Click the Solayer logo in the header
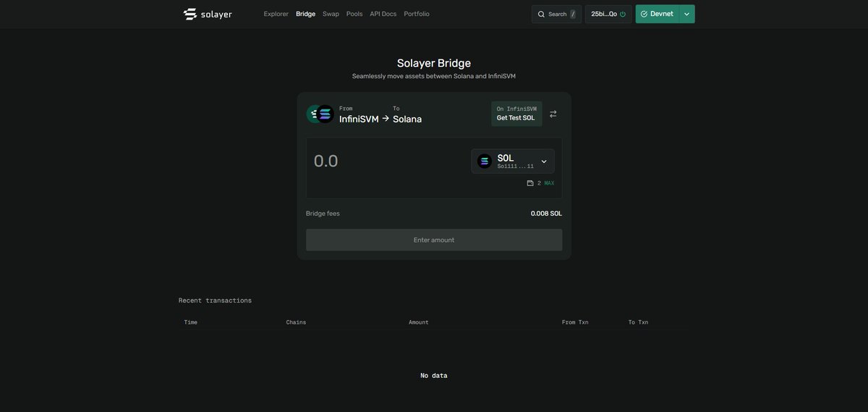Screen dimensions: 868x412 click(208, 14)
